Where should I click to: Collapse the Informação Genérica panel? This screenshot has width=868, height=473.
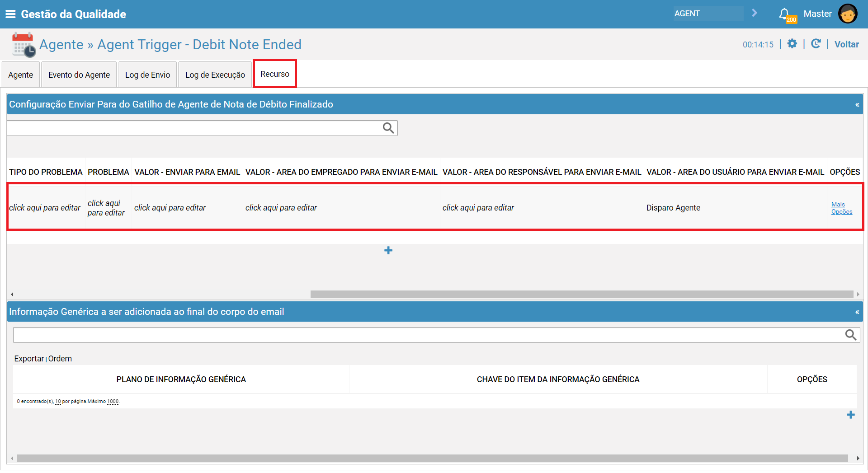point(857,312)
